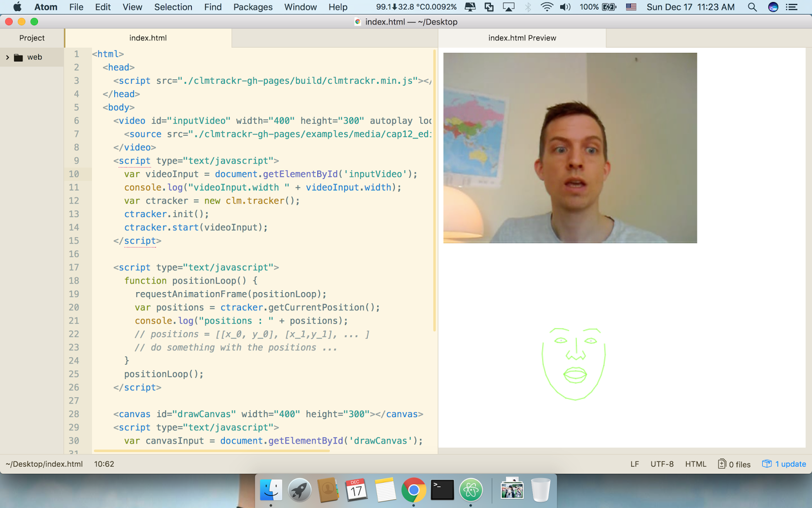This screenshot has height=508, width=812.
Task: Change the LF line ending setting
Action: 634,464
